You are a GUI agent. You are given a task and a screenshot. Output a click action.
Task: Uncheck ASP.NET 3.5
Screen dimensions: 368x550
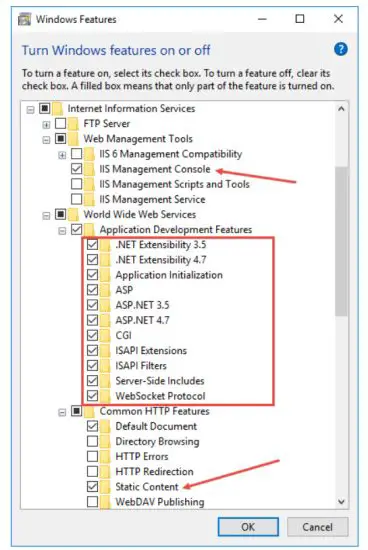click(92, 305)
